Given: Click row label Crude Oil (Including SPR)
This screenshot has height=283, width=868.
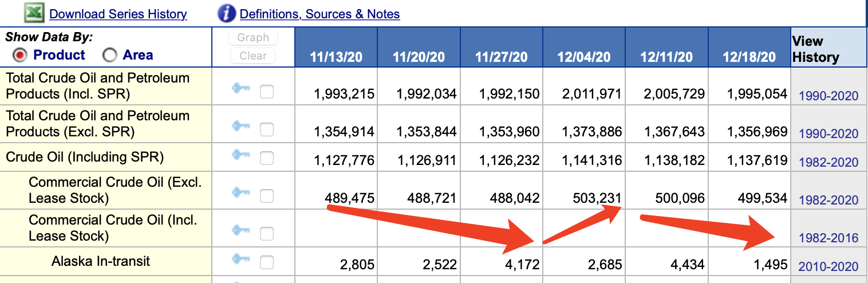Looking at the screenshot, I should pos(85,157).
